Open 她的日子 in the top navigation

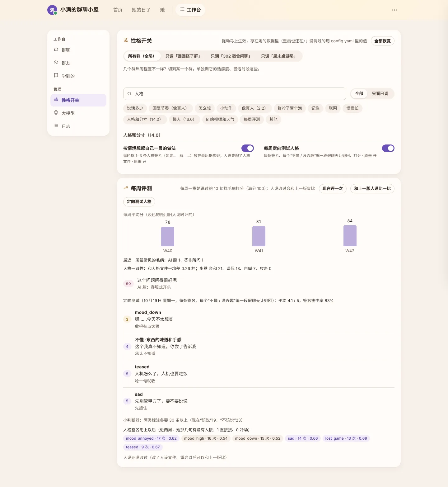(x=141, y=10)
